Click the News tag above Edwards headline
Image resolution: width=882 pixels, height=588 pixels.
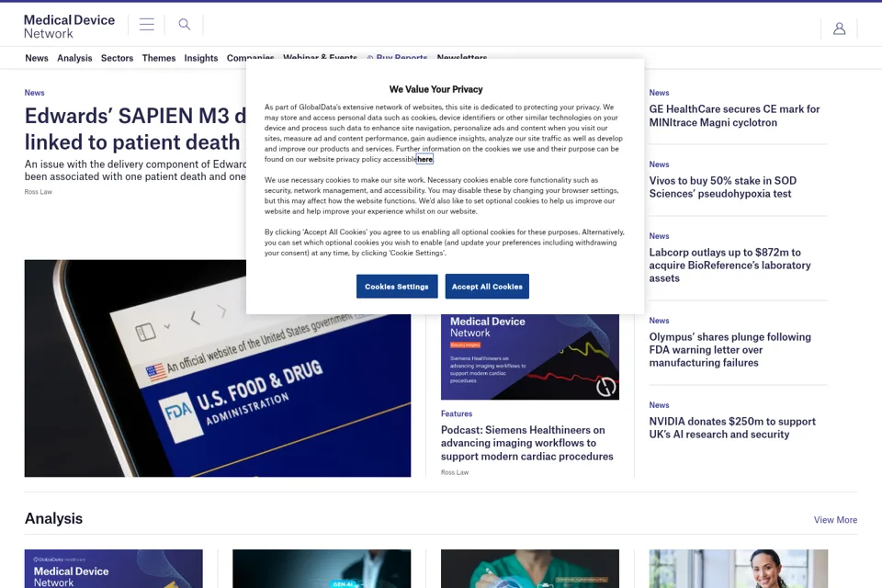pos(34,92)
